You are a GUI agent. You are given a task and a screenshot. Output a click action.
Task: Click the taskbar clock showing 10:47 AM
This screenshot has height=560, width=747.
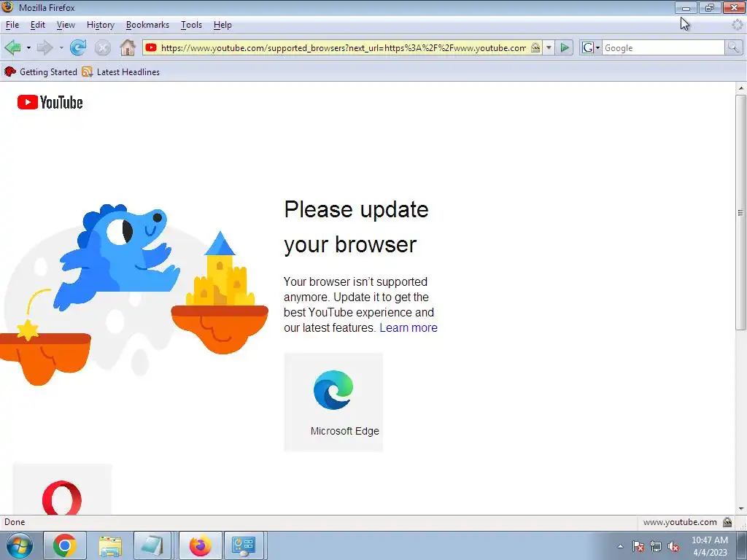[709, 540]
